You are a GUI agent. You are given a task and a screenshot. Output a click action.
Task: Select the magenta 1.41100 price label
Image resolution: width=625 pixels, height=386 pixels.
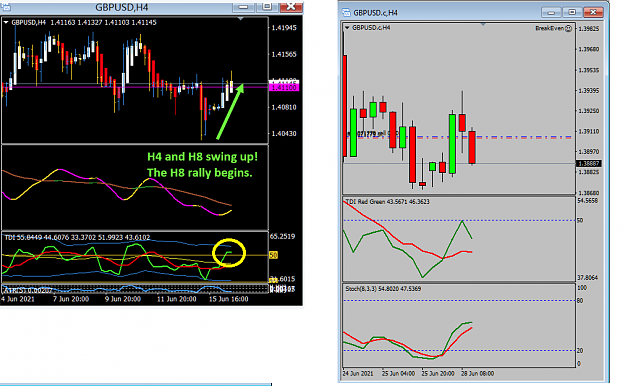(284, 87)
